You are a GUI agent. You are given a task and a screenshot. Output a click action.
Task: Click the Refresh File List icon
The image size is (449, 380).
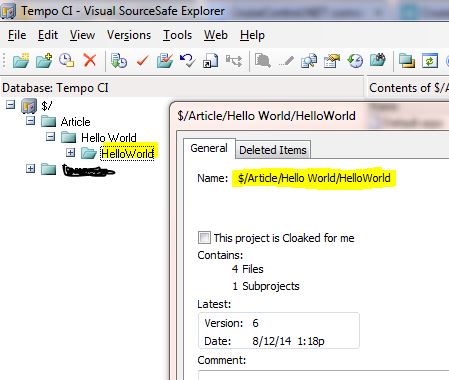430,61
